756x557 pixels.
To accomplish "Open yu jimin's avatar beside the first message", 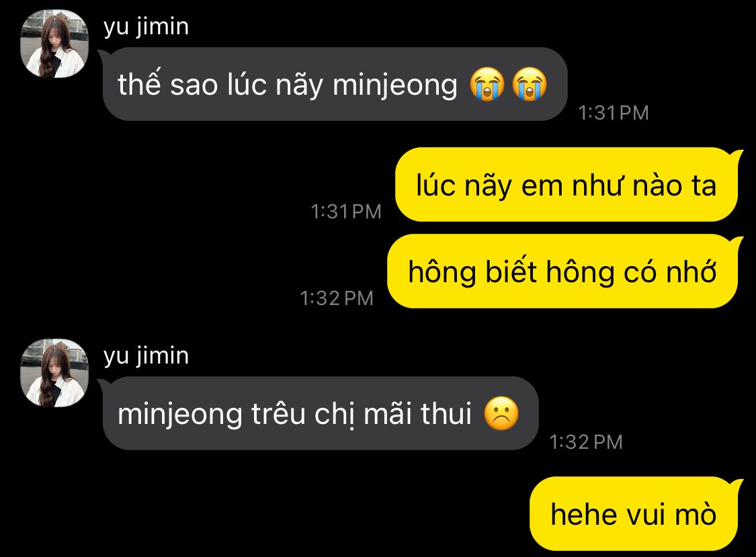I will (54, 44).
